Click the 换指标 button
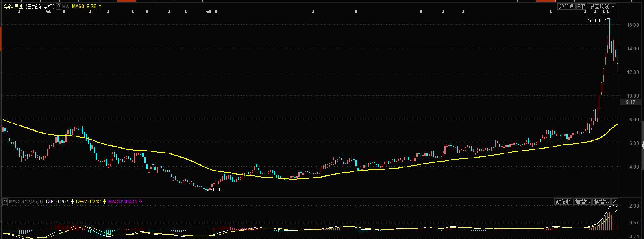 pos(601,202)
